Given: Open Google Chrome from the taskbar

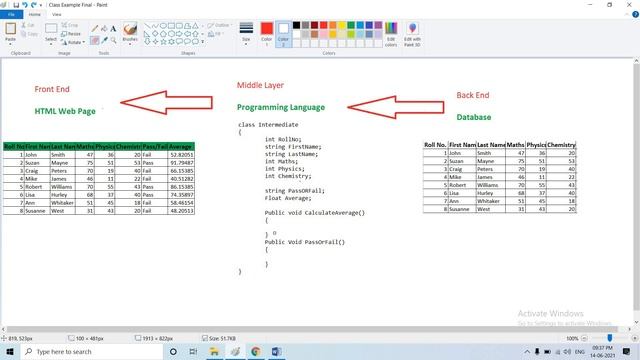Looking at the screenshot, I should click(x=256, y=352).
